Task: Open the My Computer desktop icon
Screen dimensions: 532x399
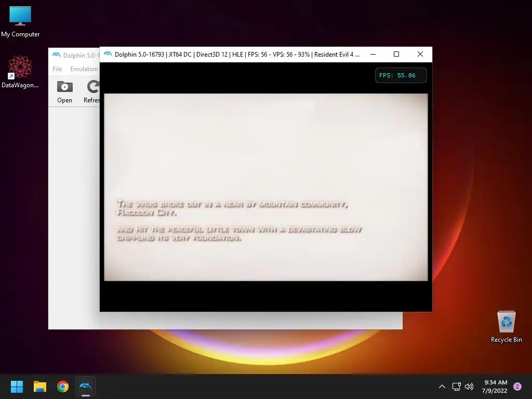Action: click(20, 21)
